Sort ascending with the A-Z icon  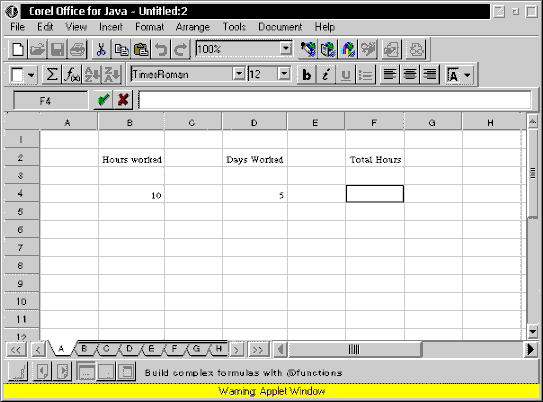click(x=92, y=74)
